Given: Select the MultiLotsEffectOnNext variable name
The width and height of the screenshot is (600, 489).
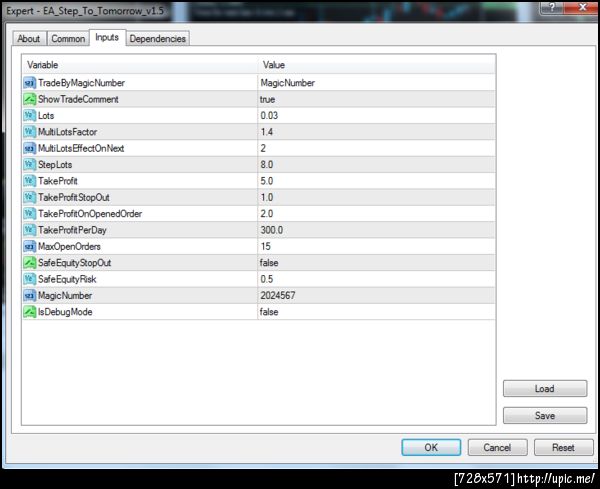Looking at the screenshot, I should coord(81,148).
